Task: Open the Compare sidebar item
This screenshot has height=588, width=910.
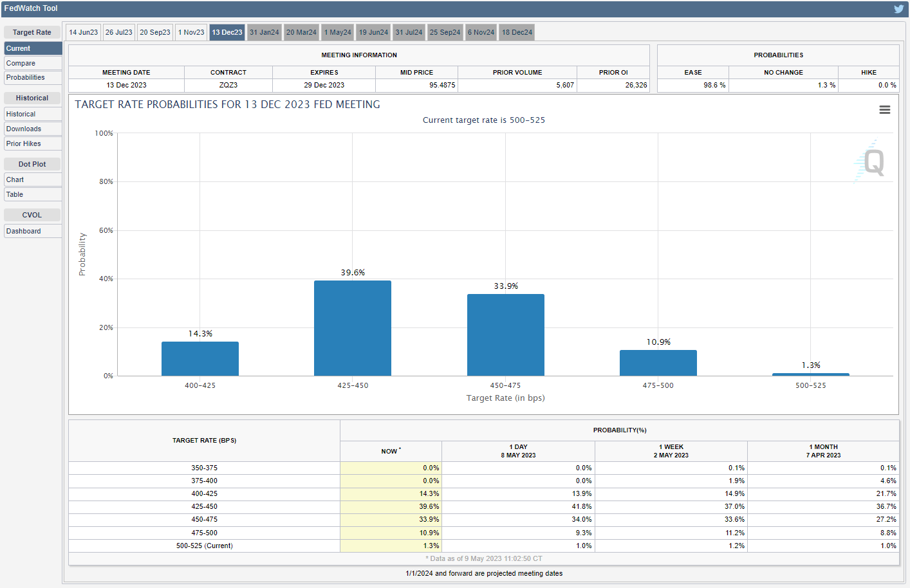Action: click(33, 63)
